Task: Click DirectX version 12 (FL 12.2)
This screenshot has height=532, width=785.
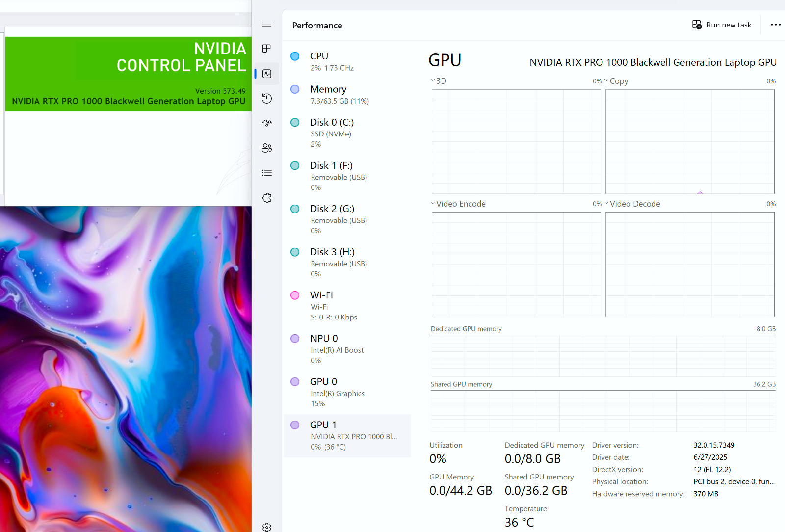Action: (x=712, y=470)
